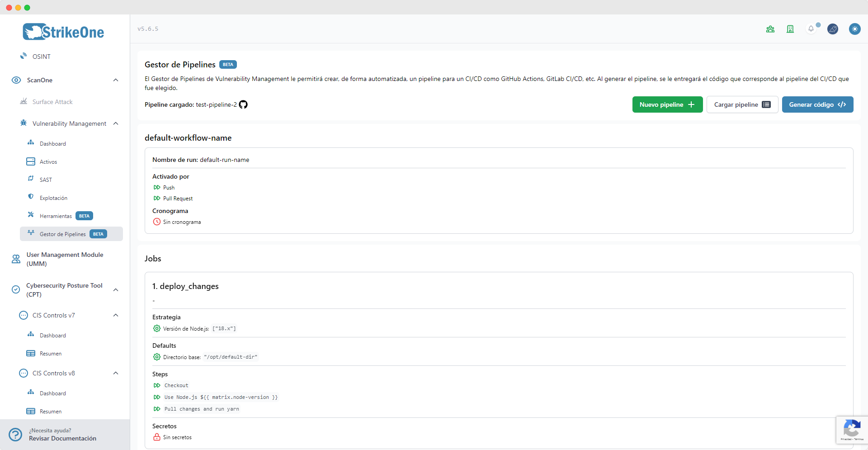
Task: Click the reCAPTCHA badge
Action: [852, 430]
